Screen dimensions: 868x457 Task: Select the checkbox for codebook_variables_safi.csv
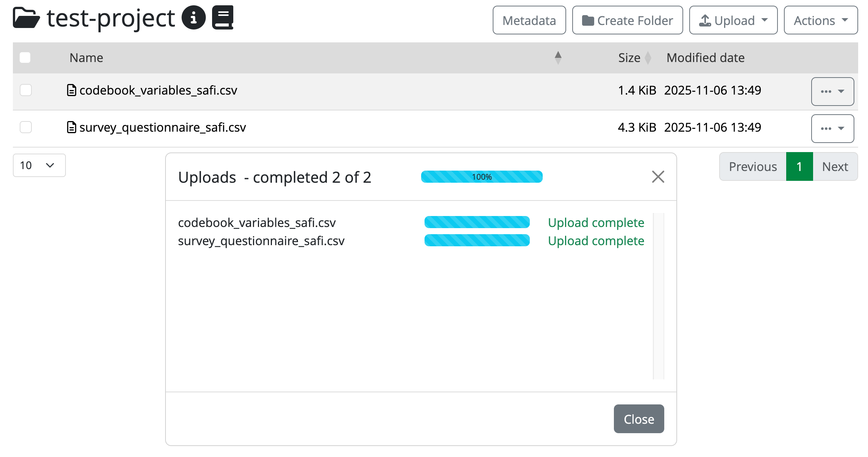(25, 90)
